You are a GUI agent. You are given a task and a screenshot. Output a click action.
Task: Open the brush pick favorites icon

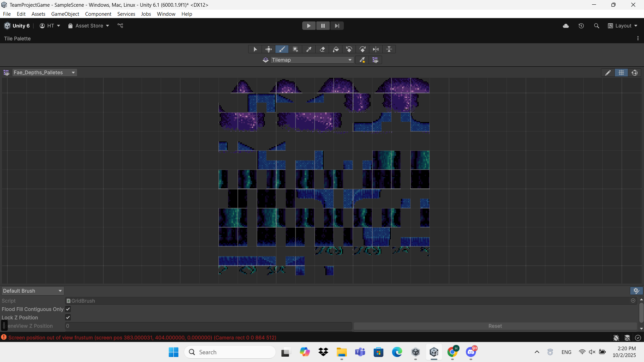[362, 60]
